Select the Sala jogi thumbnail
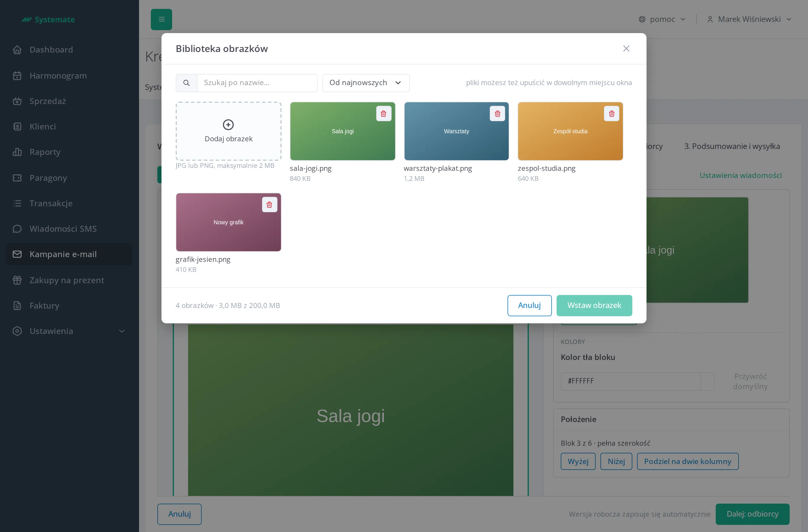The width and height of the screenshot is (808, 532). [x=342, y=131]
